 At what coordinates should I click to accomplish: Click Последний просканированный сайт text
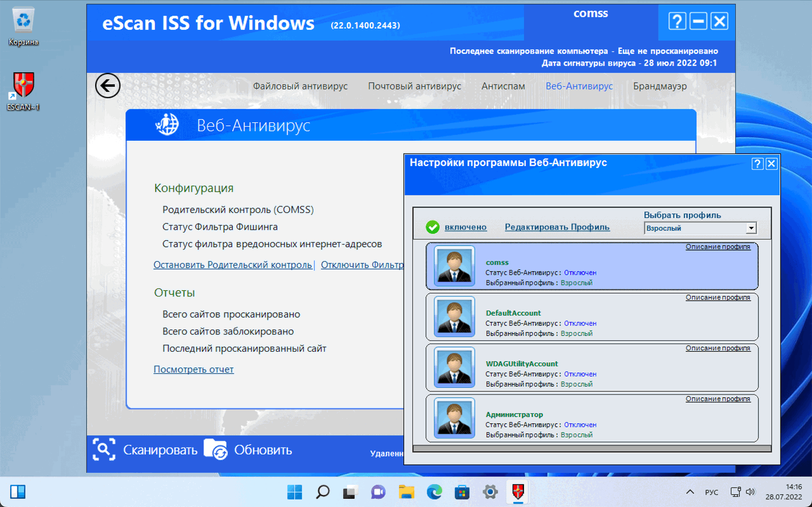[x=244, y=348]
